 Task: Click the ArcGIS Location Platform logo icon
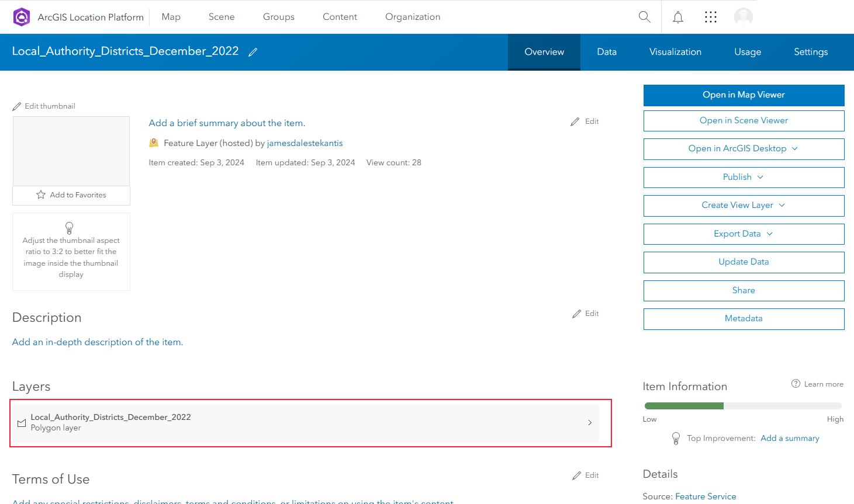(x=22, y=17)
